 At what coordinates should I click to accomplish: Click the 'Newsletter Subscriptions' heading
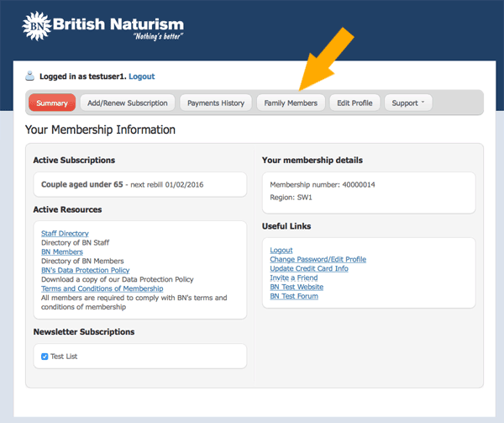tap(84, 332)
